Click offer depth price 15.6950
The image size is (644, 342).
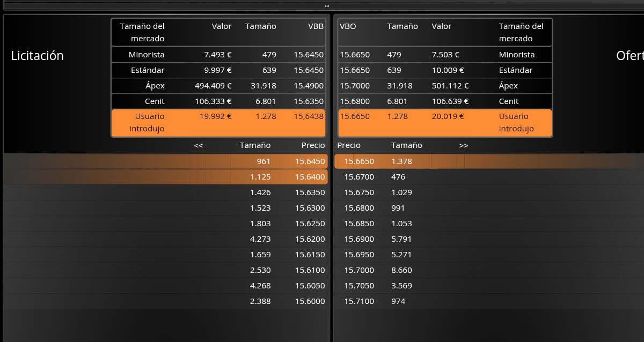click(x=359, y=255)
